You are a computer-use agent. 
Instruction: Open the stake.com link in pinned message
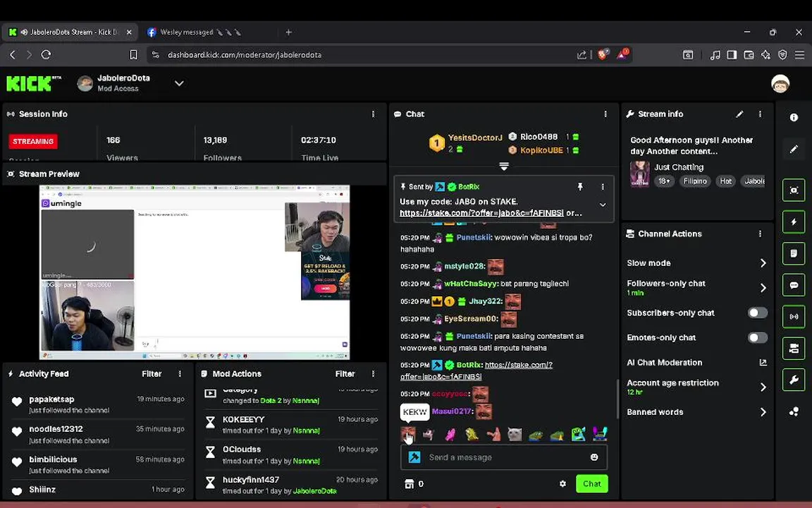tap(481, 213)
